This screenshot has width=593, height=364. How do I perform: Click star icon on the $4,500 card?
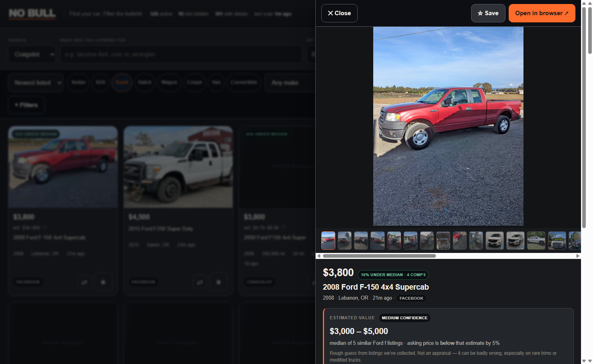[x=219, y=282]
